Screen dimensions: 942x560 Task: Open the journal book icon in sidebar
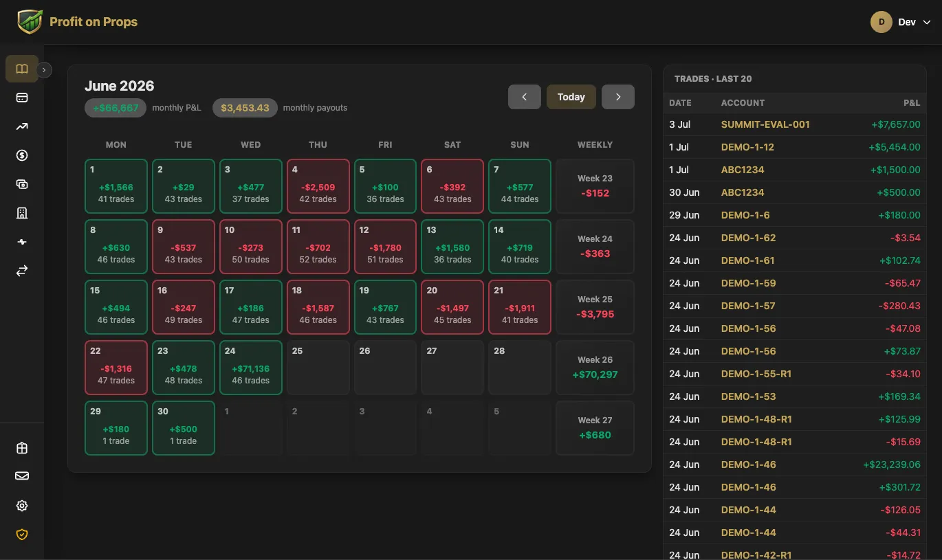tap(22, 69)
